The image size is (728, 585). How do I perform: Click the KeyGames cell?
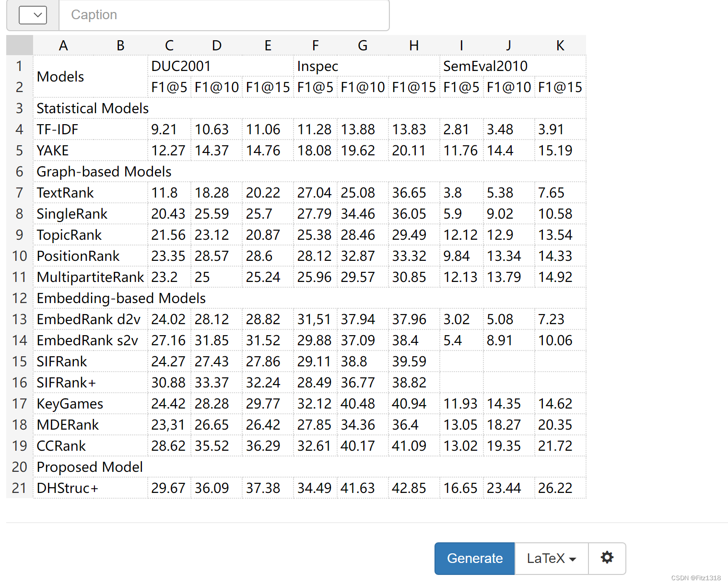pyautogui.click(x=90, y=404)
